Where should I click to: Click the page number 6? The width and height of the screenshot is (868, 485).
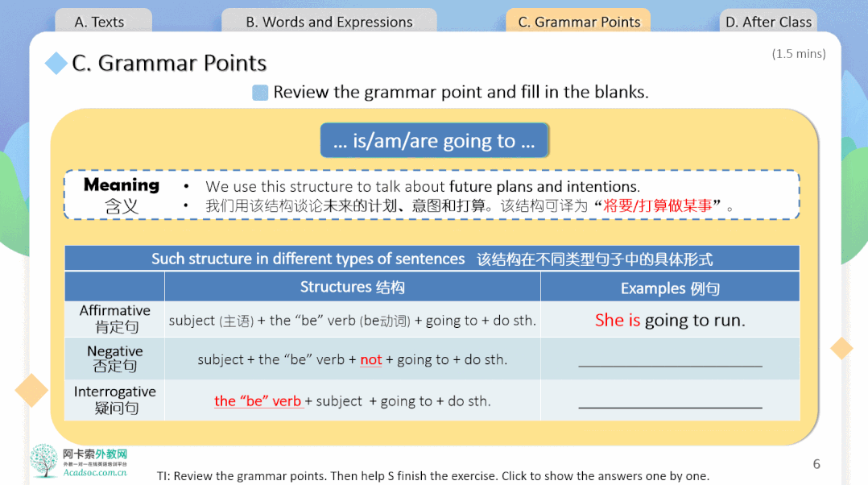click(x=816, y=464)
